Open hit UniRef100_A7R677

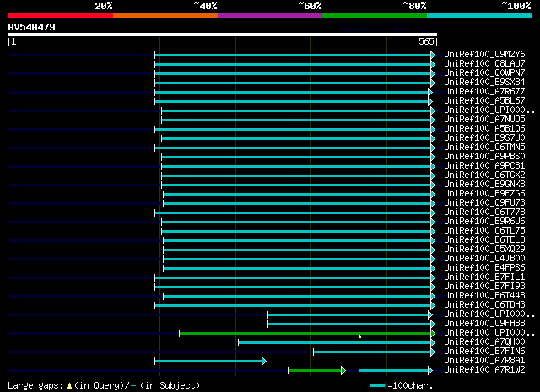[x=484, y=91]
